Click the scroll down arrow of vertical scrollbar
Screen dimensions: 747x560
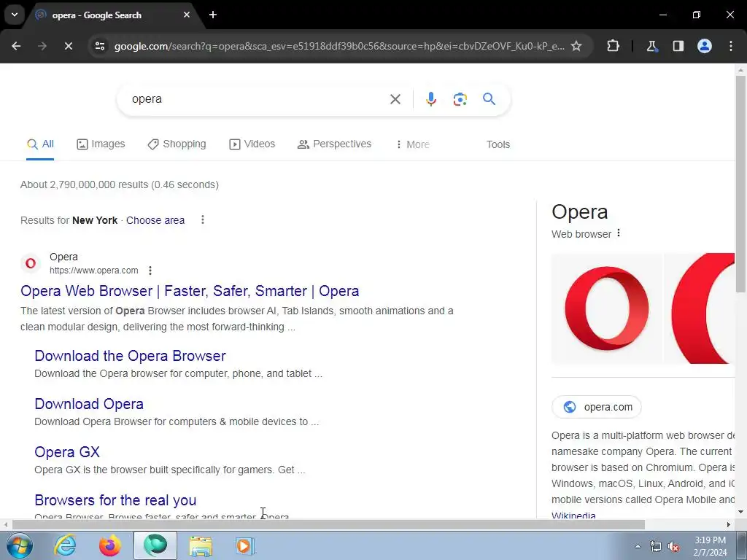point(740,513)
